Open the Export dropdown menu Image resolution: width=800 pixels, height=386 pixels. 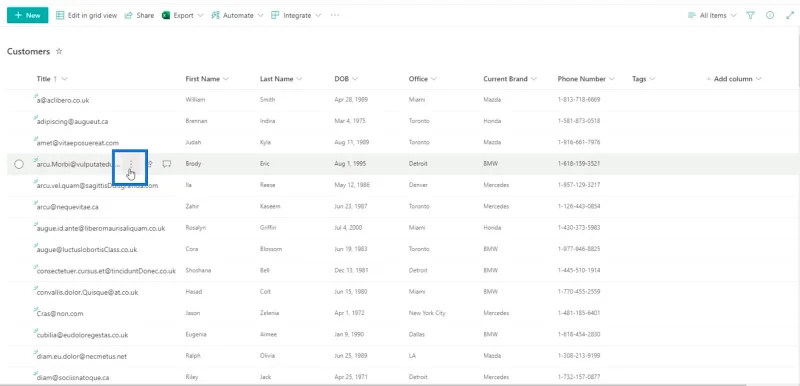pyautogui.click(x=183, y=15)
